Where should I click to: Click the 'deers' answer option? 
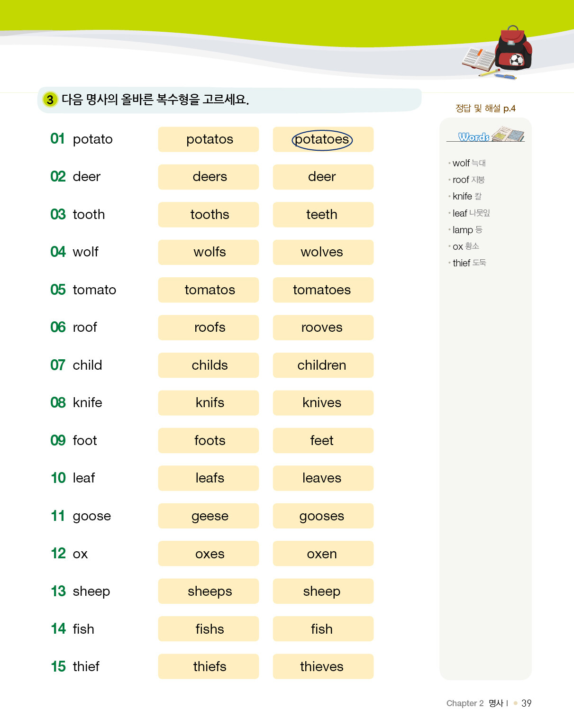pyautogui.click(x=209, y=177)
